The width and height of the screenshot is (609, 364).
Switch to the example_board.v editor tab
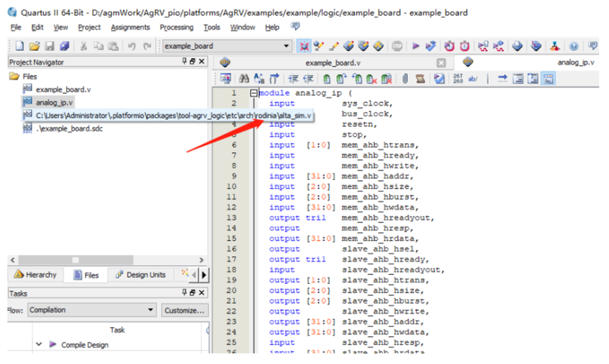(333, 62)
